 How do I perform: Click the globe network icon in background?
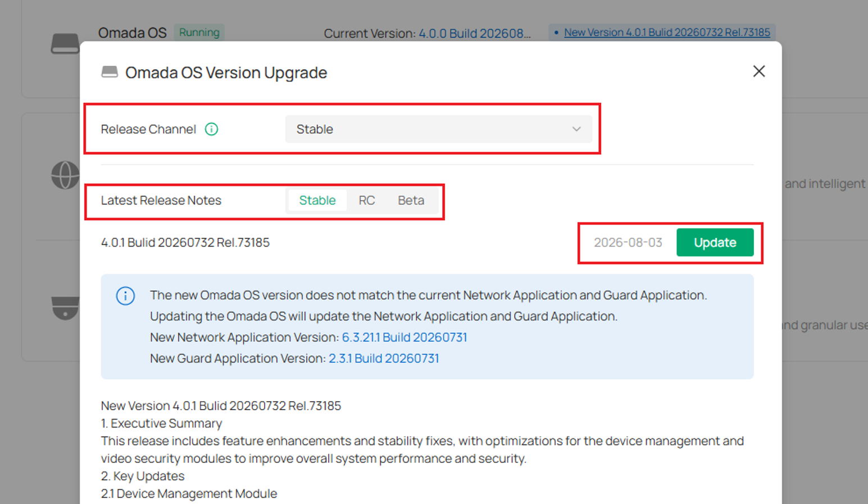[65, 175]
